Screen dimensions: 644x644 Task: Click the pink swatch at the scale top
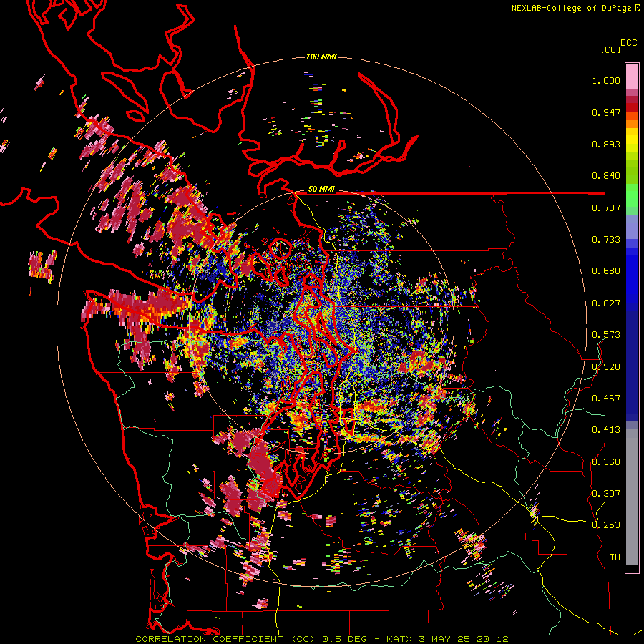point(632,77)
